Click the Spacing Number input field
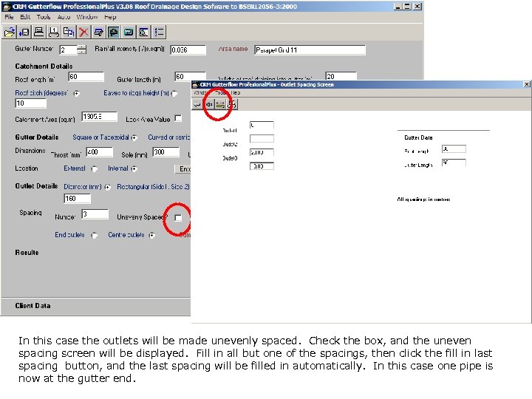 coord(95,214)
